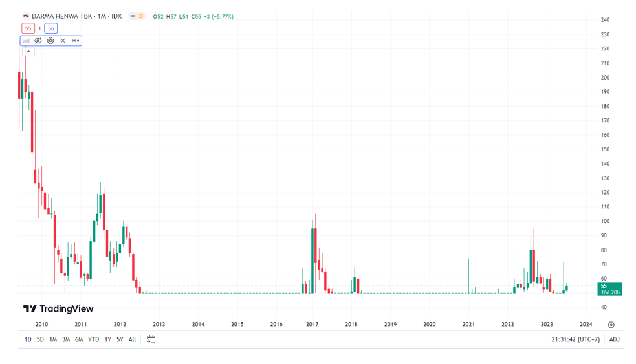Show the All time range
This screenshot has width=636, height=364.
tap(132, 339)
